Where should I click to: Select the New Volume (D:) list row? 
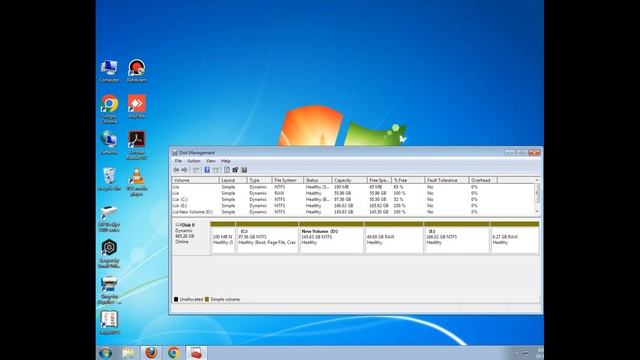click(353, 212)
